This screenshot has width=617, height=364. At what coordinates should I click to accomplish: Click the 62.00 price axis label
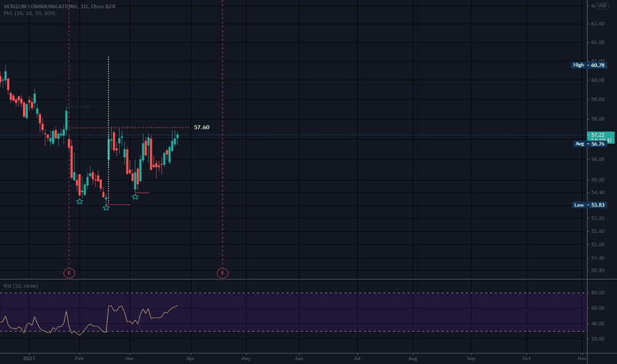(598, 42)
